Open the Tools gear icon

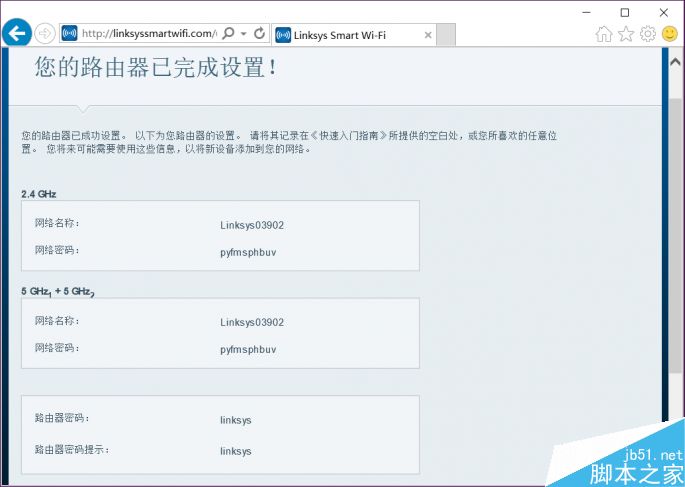648,34
